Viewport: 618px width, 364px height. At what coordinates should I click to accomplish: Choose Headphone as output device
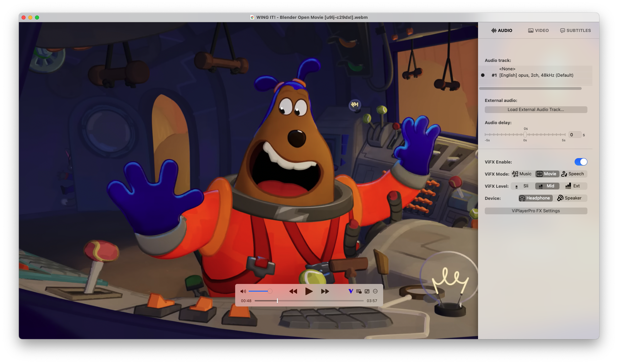pos(535,198)
